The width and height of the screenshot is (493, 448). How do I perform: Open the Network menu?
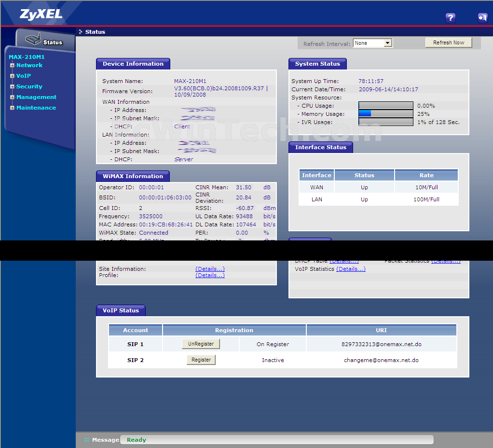point(29,65)
